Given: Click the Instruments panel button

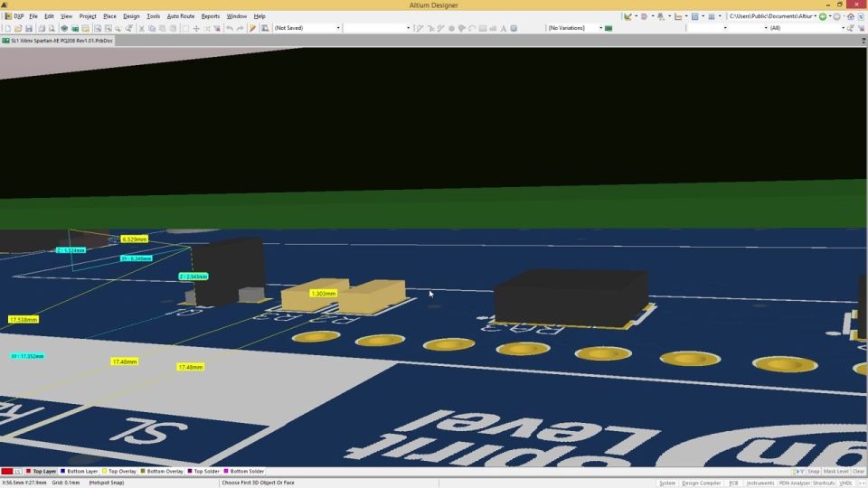Looking at the screenshot, I should tap(760, 483).
